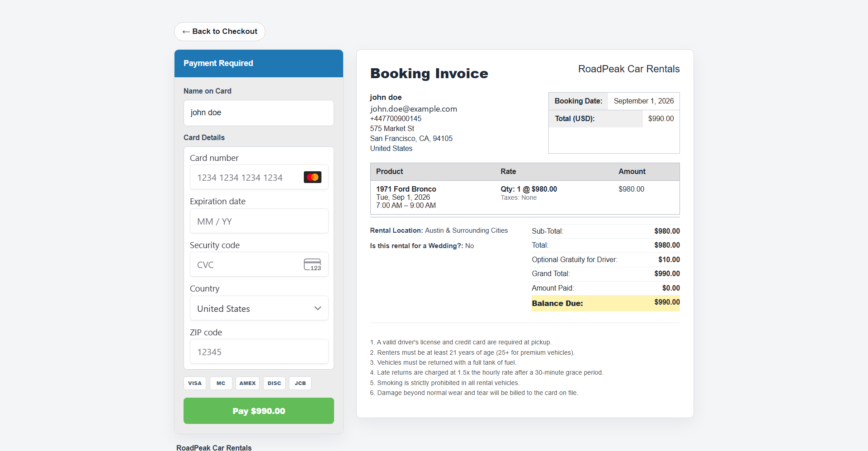
Task: Click the Back to Checkout button
Action: pyautogui.click(x=220, y=32)
